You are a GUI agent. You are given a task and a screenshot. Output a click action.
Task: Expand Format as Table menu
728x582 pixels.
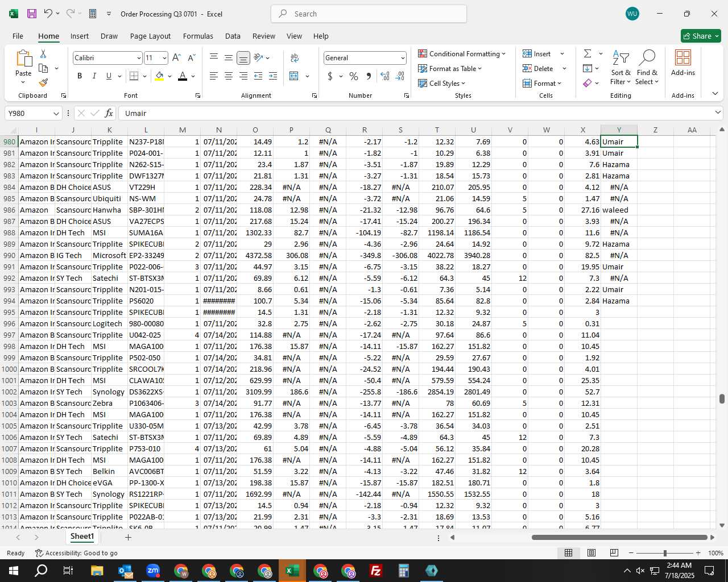450,68
